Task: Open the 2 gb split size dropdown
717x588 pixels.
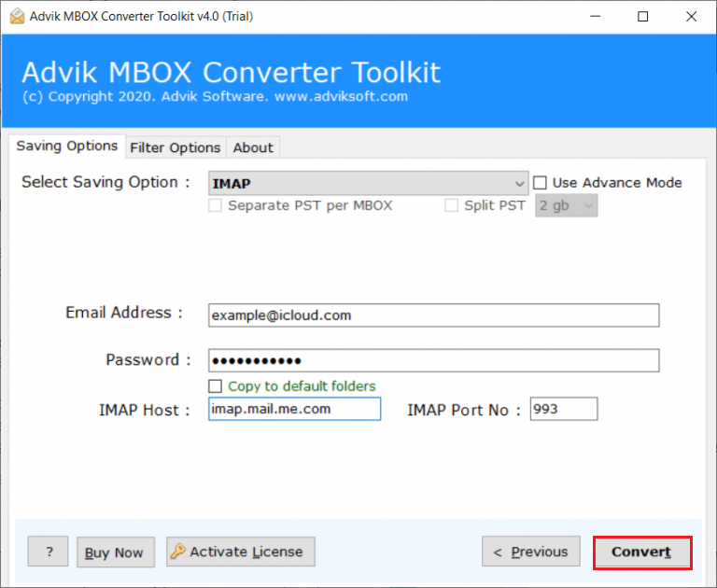Action: click(566, 205)
